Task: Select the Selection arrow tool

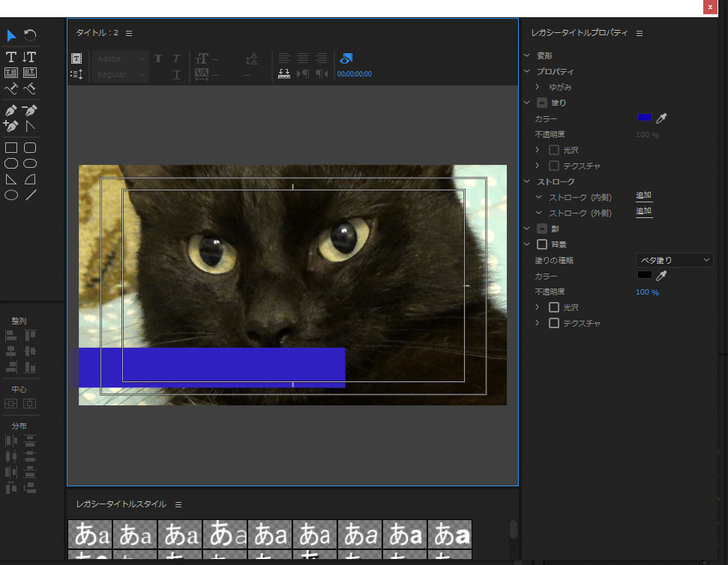Action: click(11, 35)
